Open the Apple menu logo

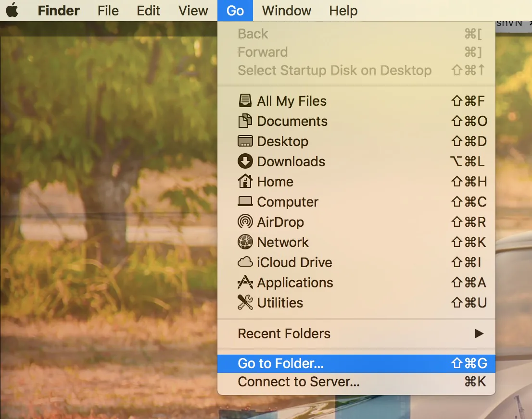tap(12, 10)
